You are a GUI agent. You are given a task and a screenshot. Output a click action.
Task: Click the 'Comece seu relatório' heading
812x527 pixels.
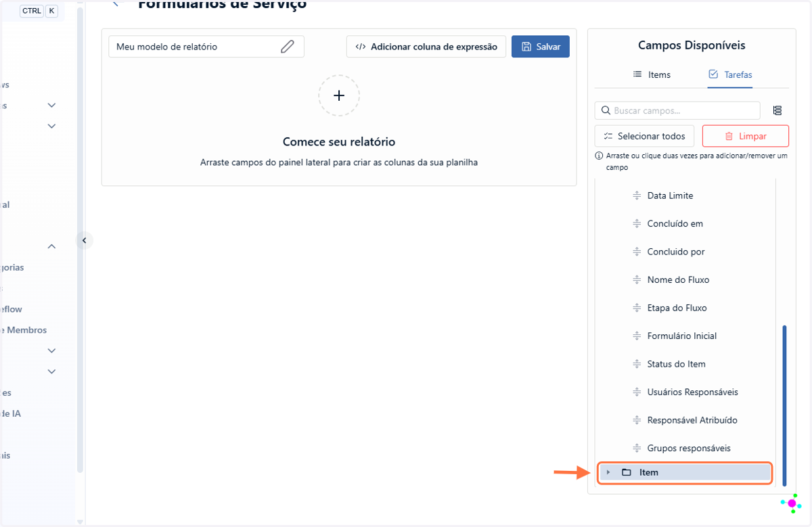(x=339, y=142)
